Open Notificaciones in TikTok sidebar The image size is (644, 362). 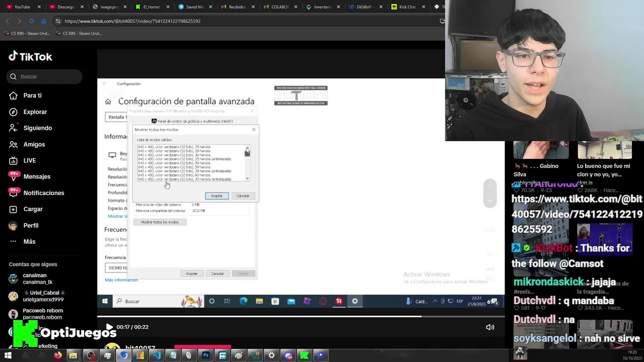[x=44, y=193]
